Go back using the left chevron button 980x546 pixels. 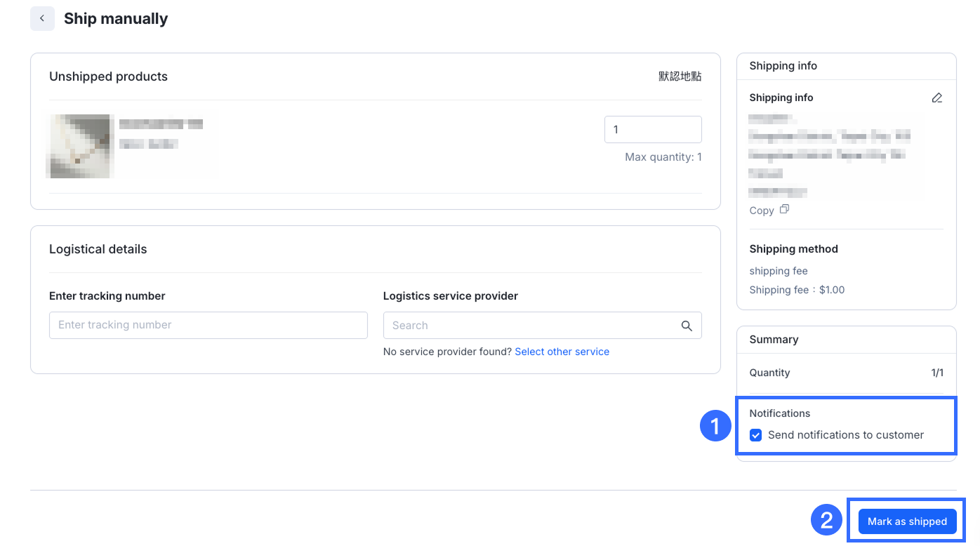[42, 19]
